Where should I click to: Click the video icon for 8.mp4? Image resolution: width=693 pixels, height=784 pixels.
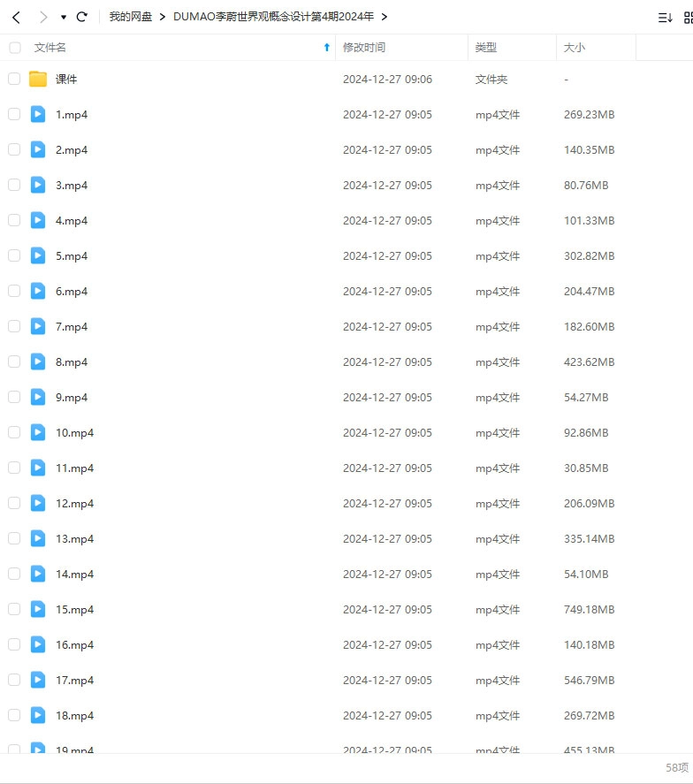38,362
